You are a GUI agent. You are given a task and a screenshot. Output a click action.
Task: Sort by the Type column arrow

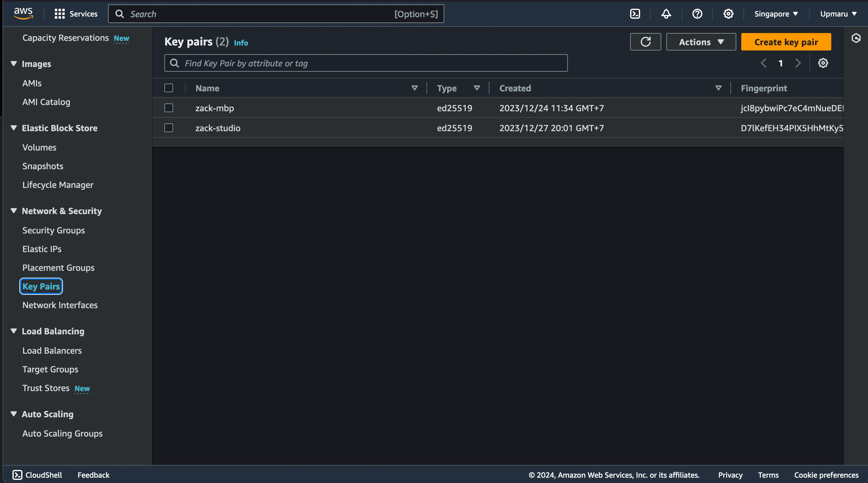point(477,88)
